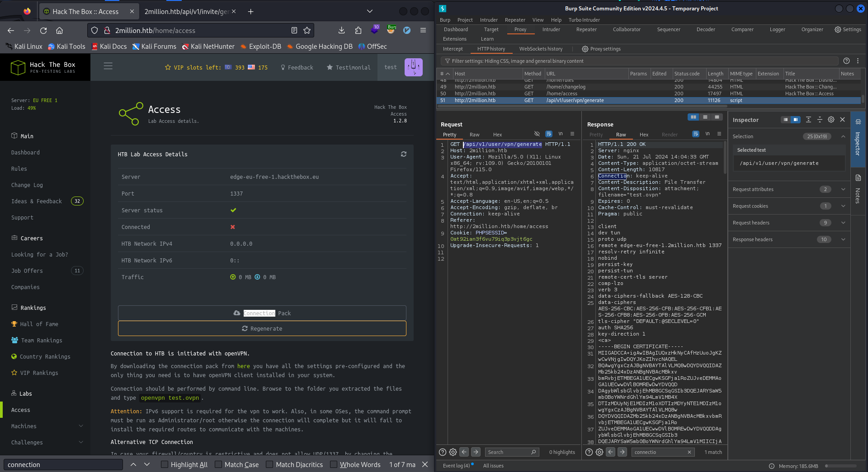Clear the response search term connectio
Viewport: 868px width, 472px height.
click(689, 452)
